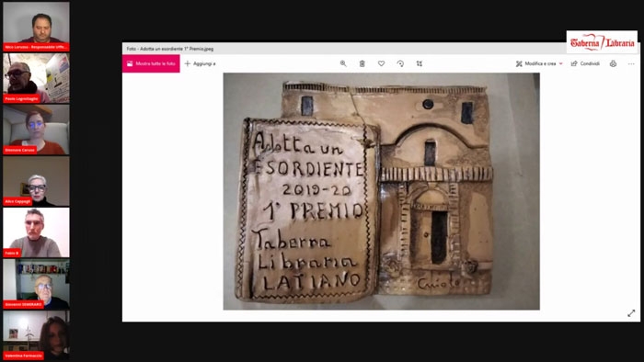Click the Aggiungi a button

[200, 63]
